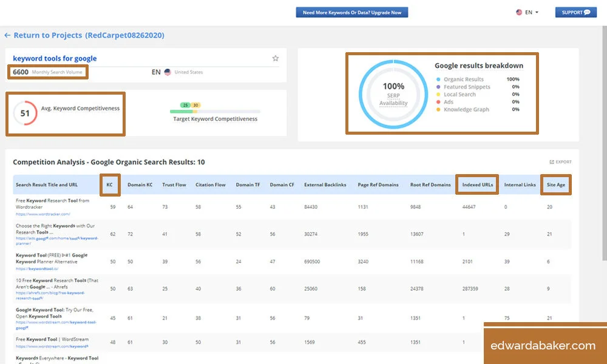Click the 100% SERP Availability donut chart

pos(393,94)
